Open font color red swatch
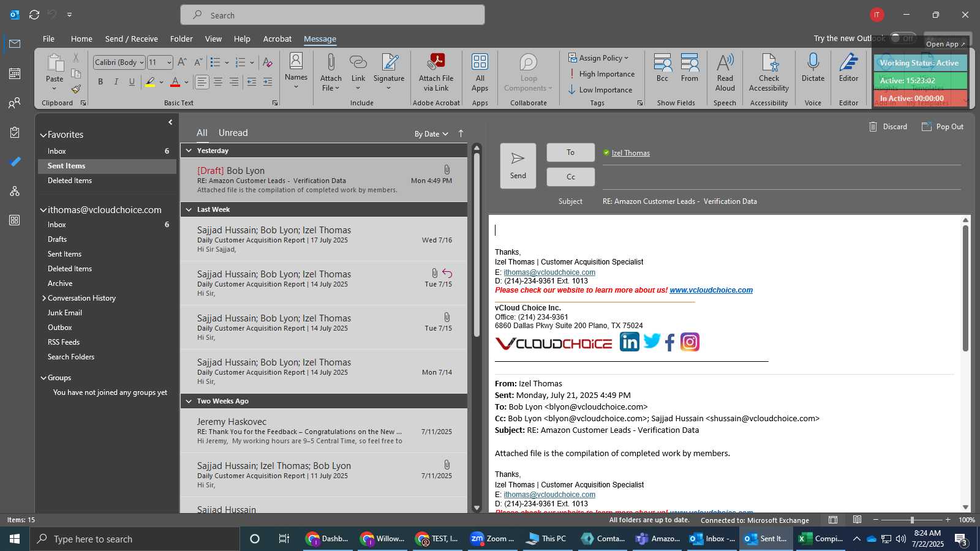This screenshot has width=980, height=551. pyautogui.click(x=175, y=81)
